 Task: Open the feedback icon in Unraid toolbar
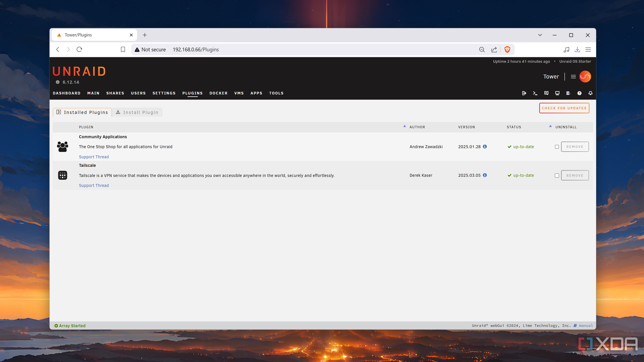coord(546,93)
